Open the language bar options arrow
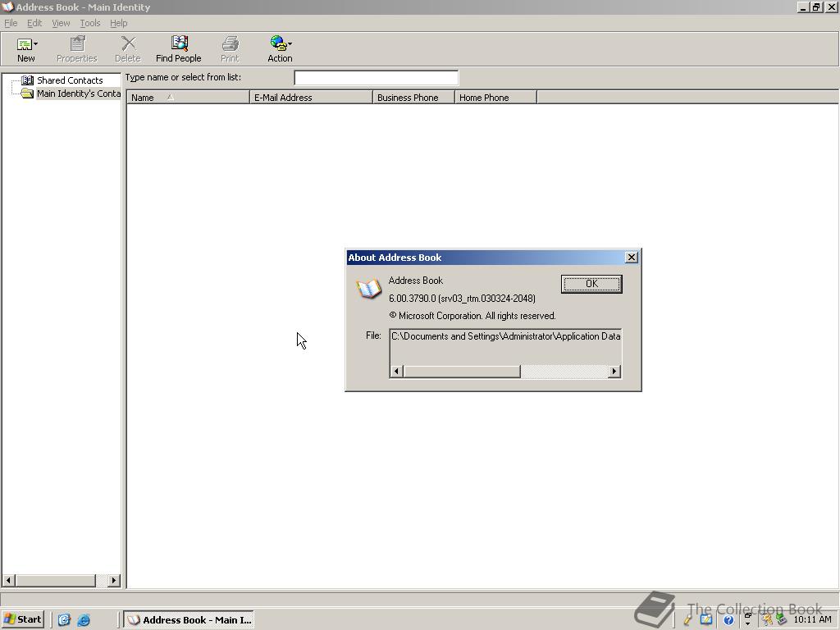The image size is (840, 630). pos(748,624)
